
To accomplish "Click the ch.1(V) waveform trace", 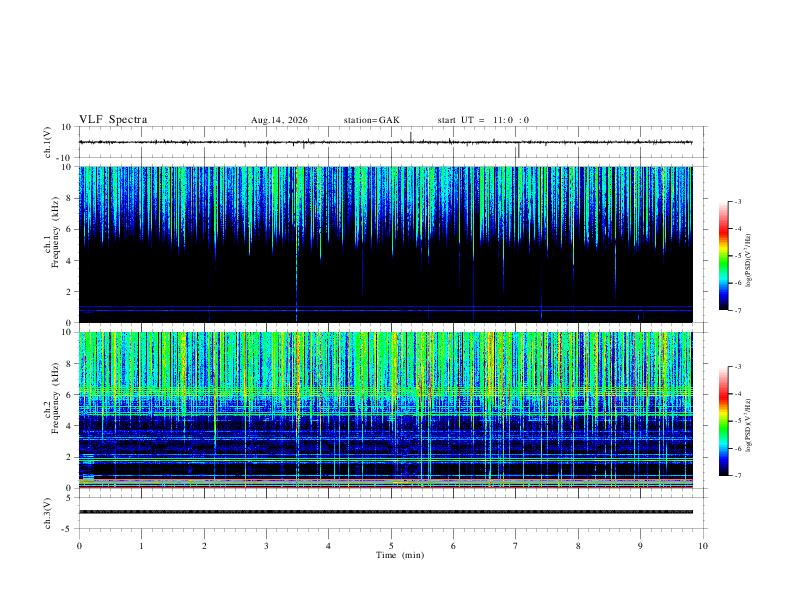I will click(x=385, y=142).
